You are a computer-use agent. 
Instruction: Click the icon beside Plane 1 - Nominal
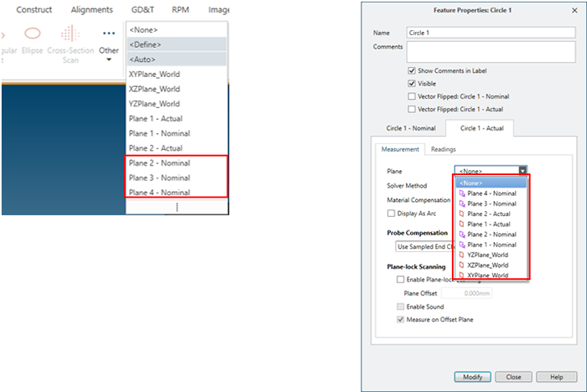(x=461, y=245)
